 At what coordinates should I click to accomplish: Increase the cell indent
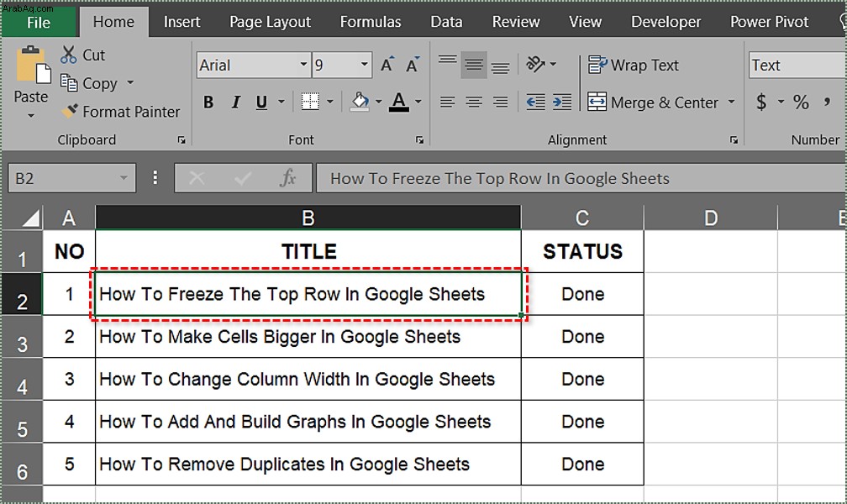click(562, 102)
